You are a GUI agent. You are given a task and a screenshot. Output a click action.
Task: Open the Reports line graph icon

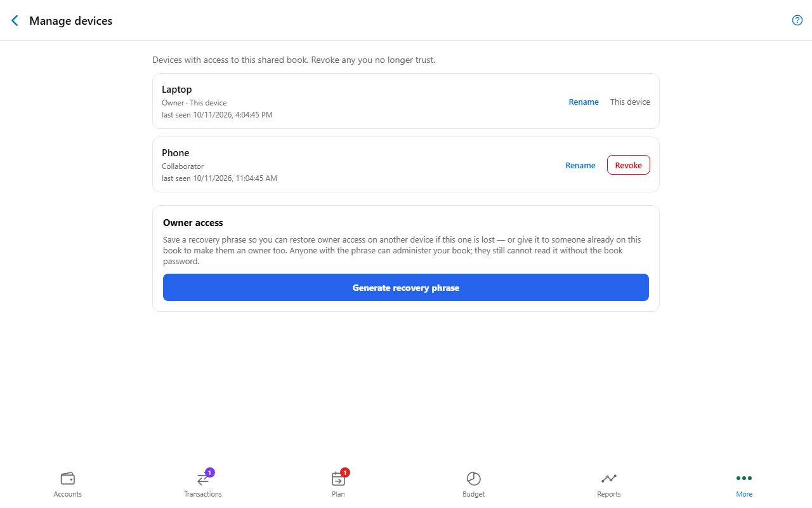[x=609, y=478]
